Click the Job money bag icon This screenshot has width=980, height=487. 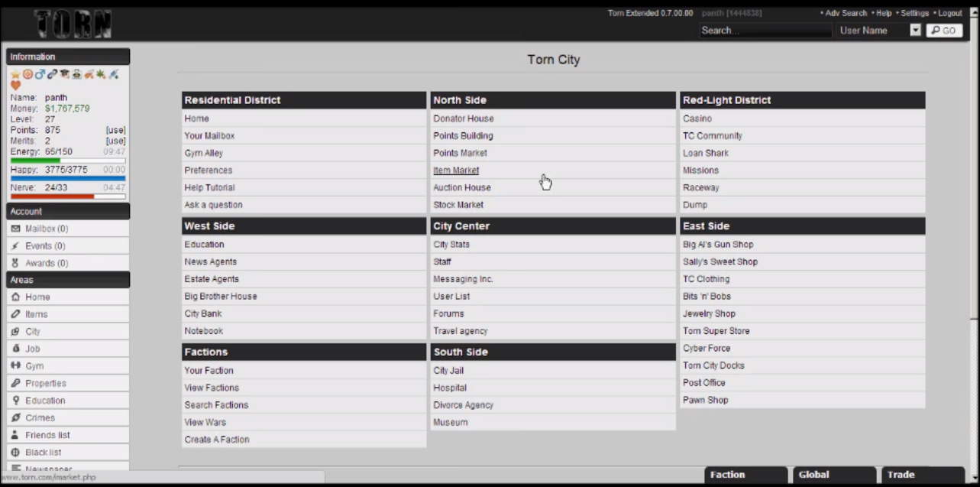click(x=15, y=349)
